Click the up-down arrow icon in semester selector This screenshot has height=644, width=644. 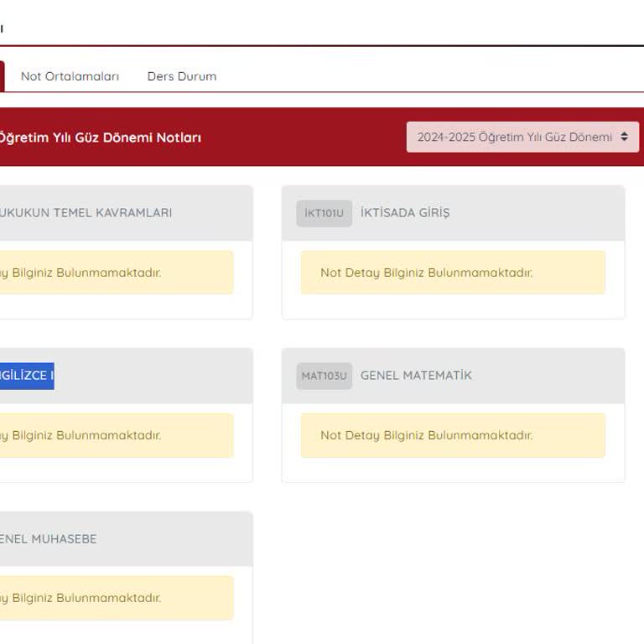point(624,137)
